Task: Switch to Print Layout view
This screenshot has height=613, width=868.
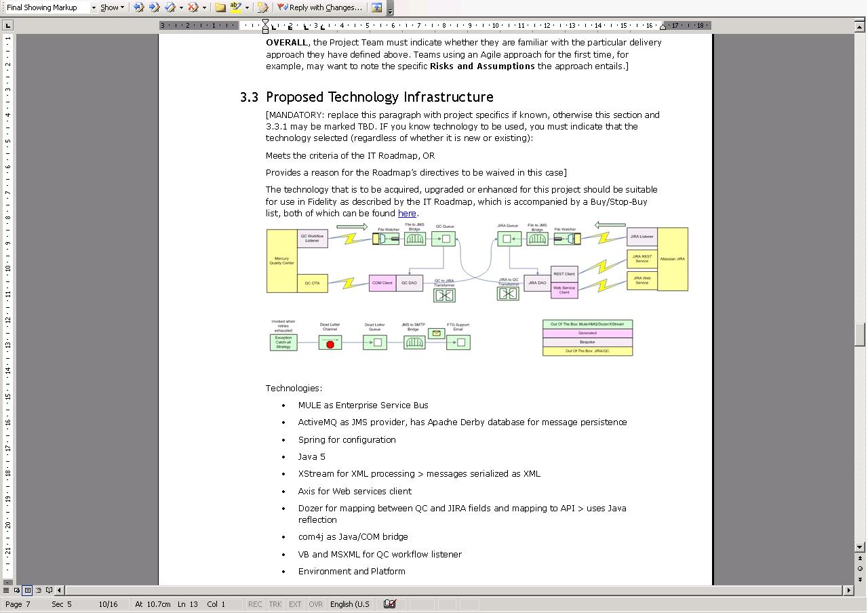Action: pyautogui.click(x=27, y=590)
